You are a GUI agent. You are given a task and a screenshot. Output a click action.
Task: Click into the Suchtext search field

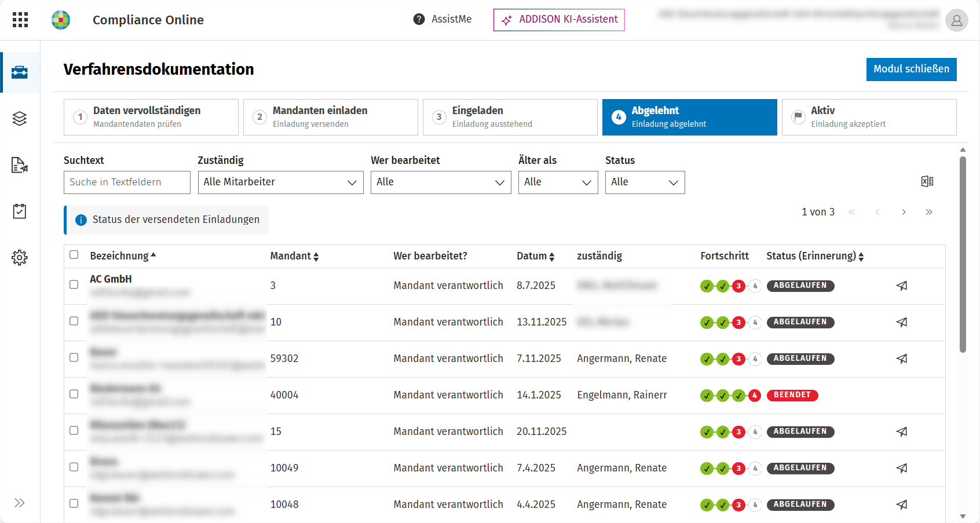coord(127,182)
